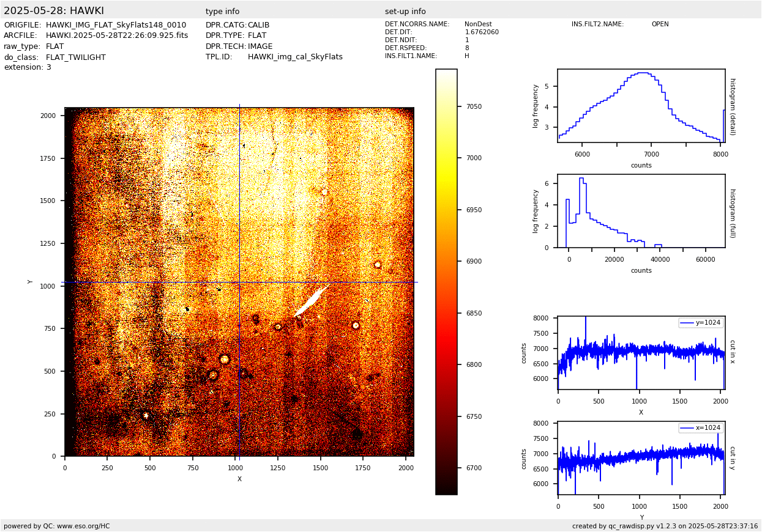Click the ARCFILE name HAWKI.2025-05-28T22:26:09.925.fits

point(117,35)
